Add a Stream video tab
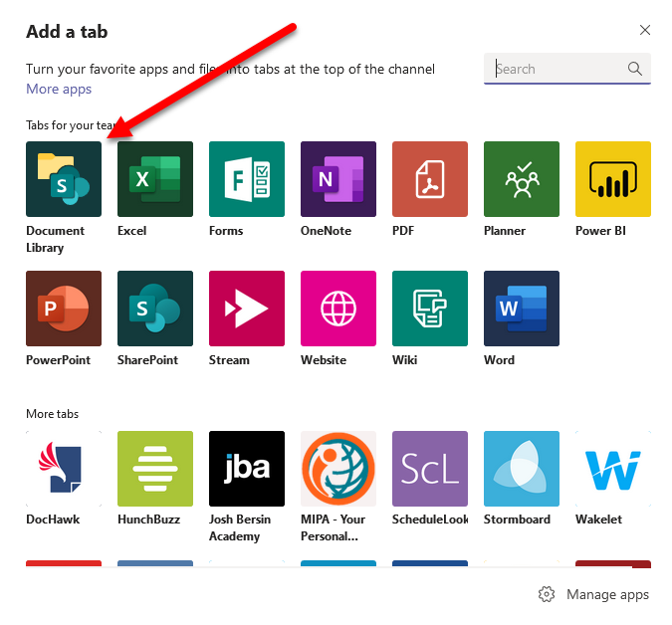The width and height of the screenshot is (672, 625). pyautogui.click(x=247, y=309)
